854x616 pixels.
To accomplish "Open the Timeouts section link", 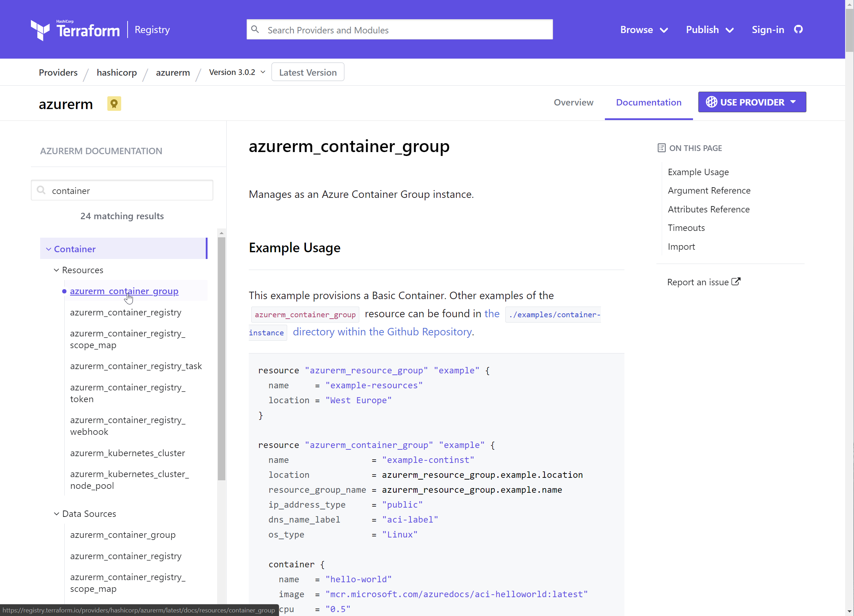I will click(686, 228).
